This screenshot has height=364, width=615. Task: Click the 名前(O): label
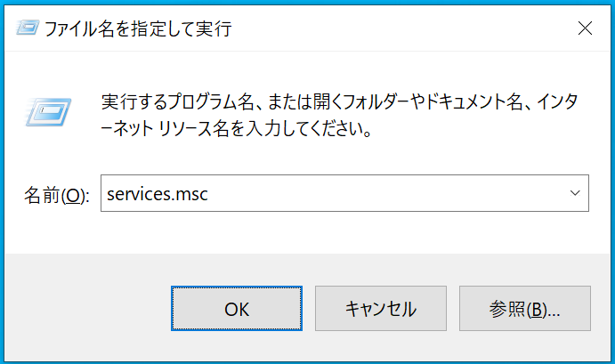click(x=57, y=195)
